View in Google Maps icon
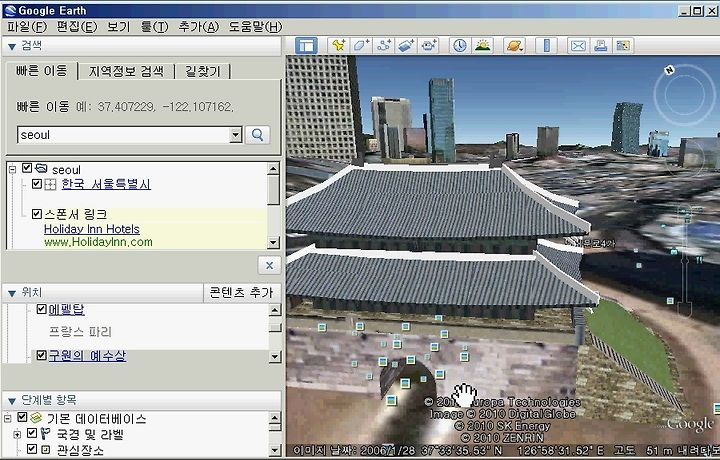Viewport: 720px width, 460px height. pos(623,45)
